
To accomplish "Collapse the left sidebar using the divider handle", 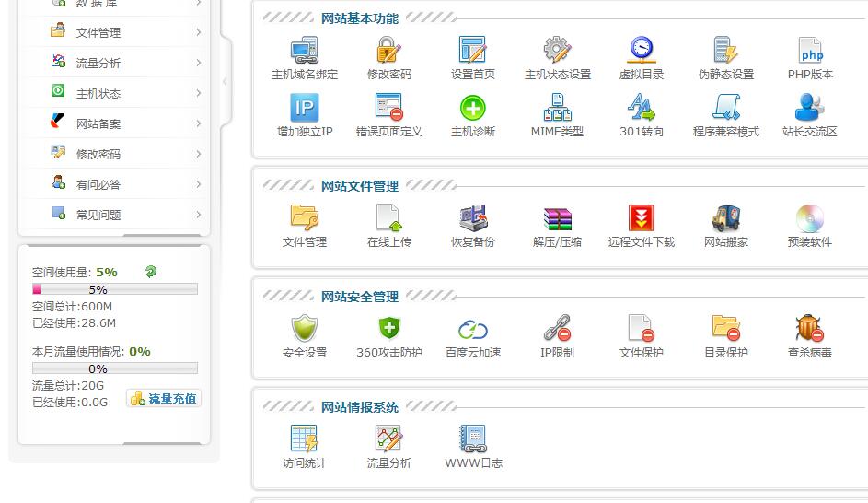I will (225, 82).
